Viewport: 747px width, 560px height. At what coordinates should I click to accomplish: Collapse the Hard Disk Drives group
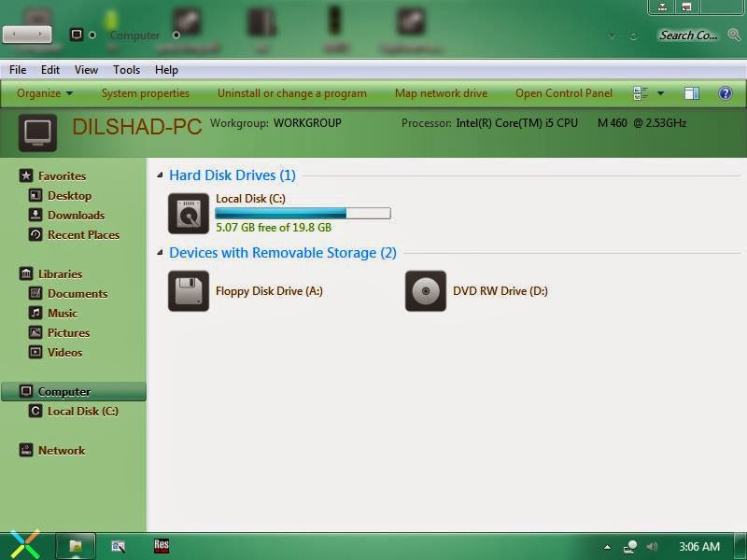point(160,175)
